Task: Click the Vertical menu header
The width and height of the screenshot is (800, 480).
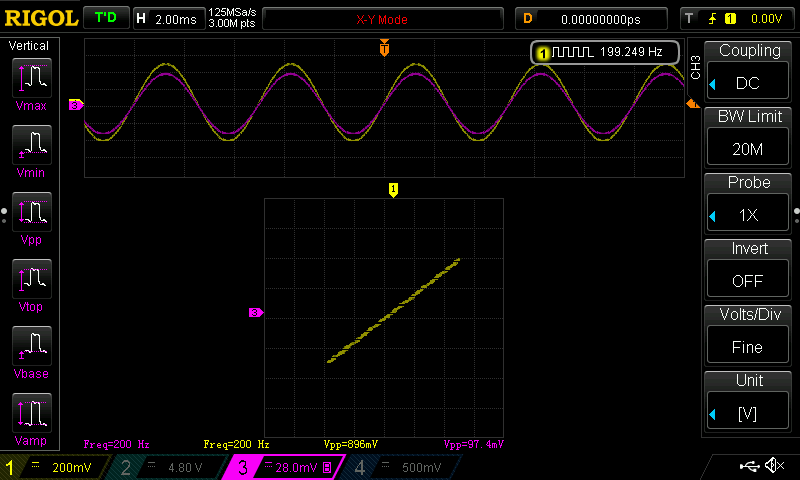Action: coord(29,46)
